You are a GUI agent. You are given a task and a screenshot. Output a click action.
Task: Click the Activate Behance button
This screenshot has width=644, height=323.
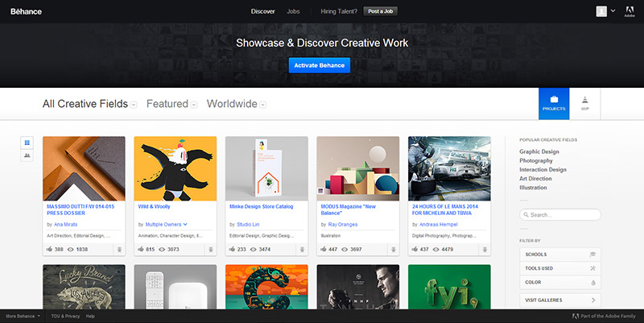click(320, 65)
